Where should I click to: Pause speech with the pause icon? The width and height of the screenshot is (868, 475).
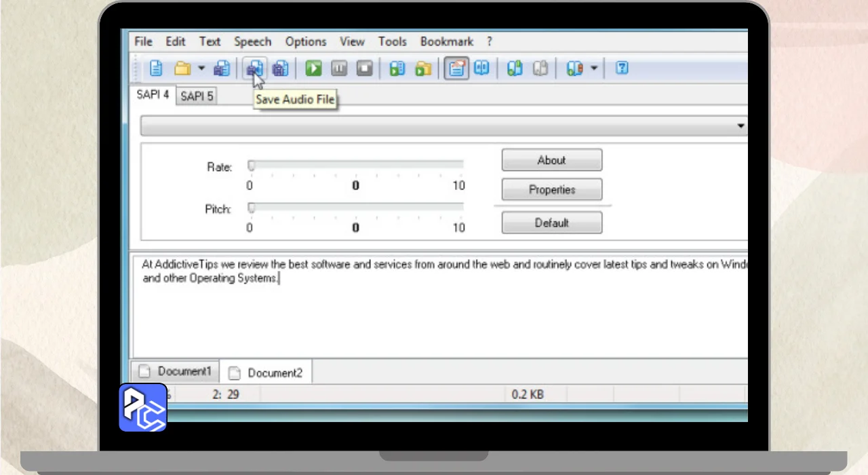click(339, 68)
